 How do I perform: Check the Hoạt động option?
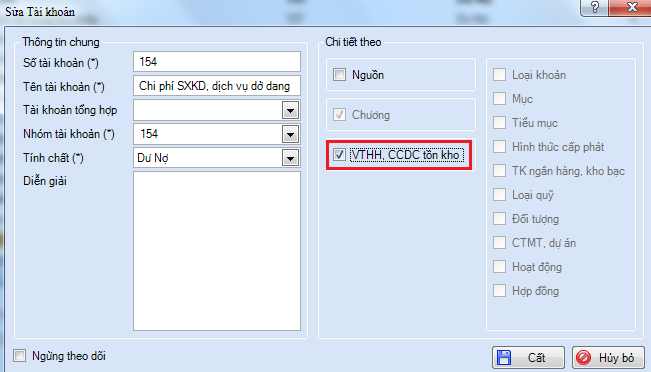pos(499,267)
